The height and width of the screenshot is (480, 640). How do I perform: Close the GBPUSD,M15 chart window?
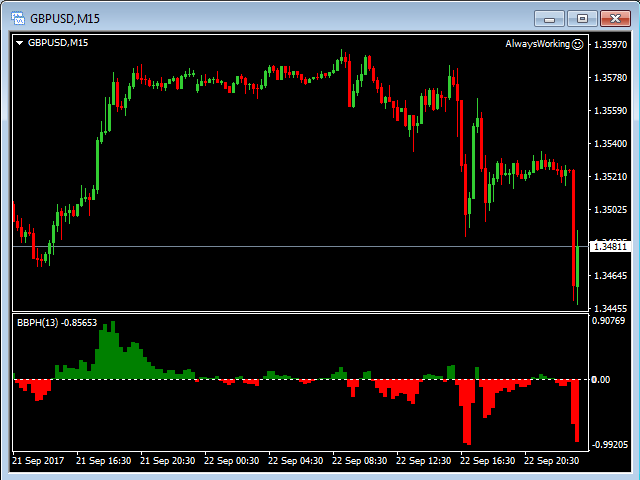(615, 18)
